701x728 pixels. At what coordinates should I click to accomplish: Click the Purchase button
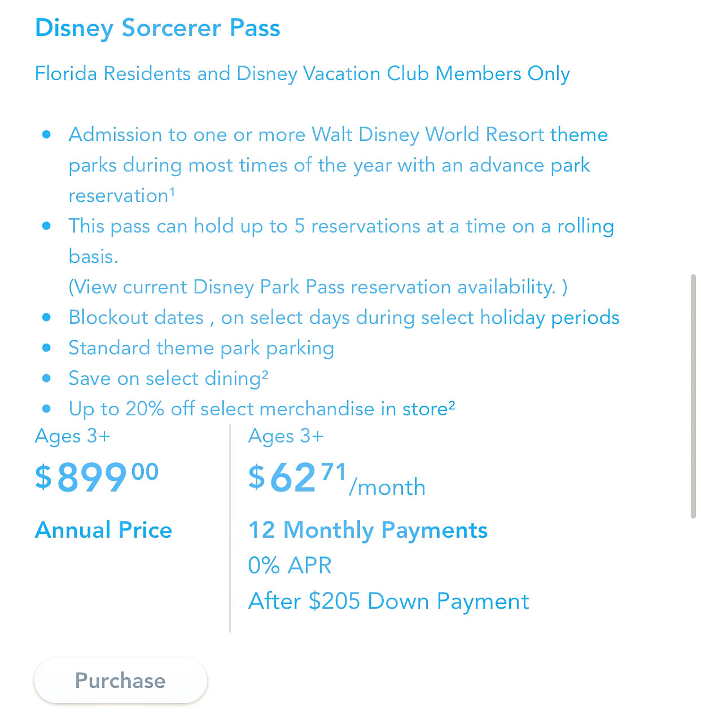tap(120, 681)
